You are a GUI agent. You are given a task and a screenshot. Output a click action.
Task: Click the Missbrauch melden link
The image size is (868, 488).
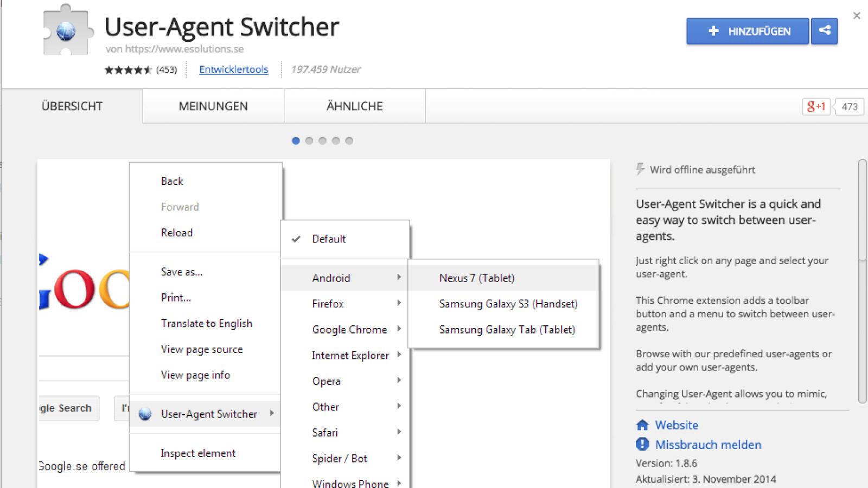[x=708, y=445]
